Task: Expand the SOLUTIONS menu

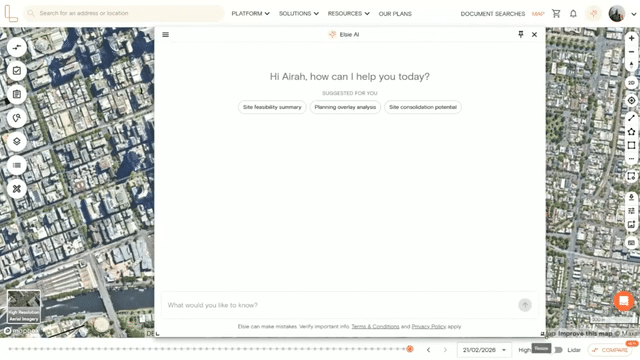Action: (298, 13)
